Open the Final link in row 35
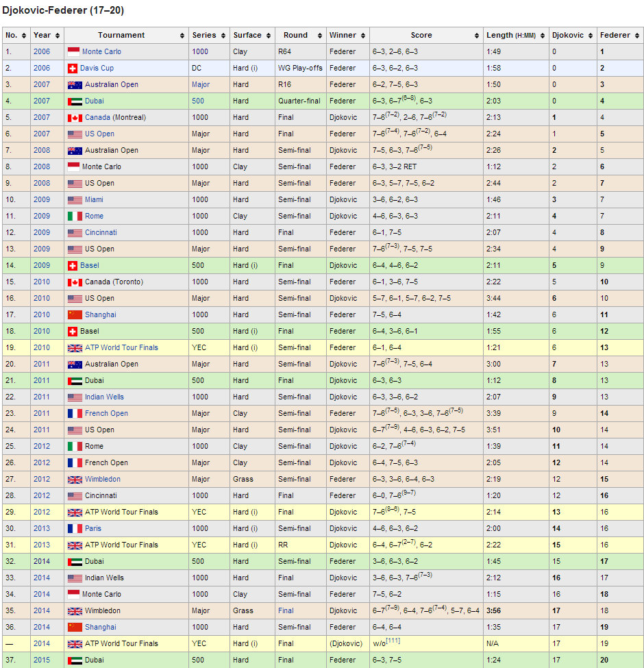The image size is (644, 668). coord(286,611)
